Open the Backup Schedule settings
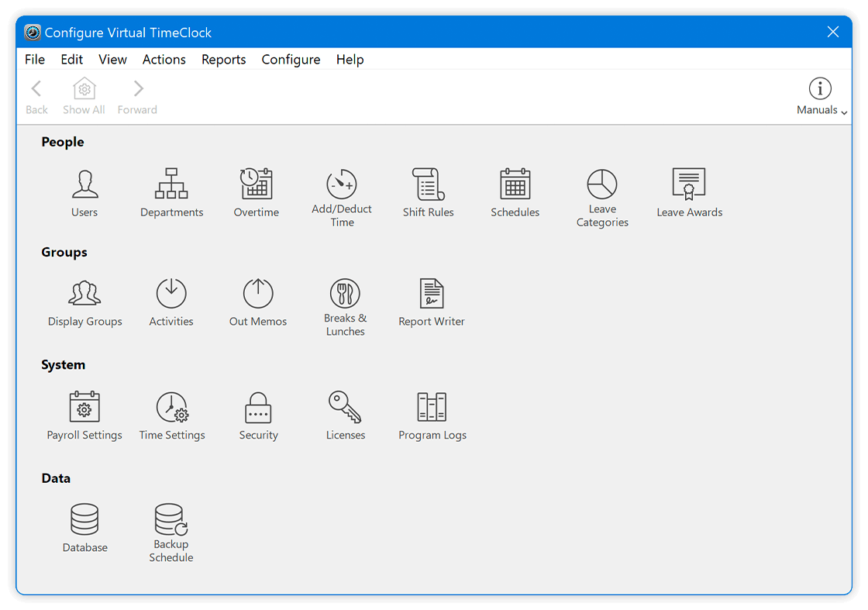Screen dimensions: 868x610 [170, 521]
